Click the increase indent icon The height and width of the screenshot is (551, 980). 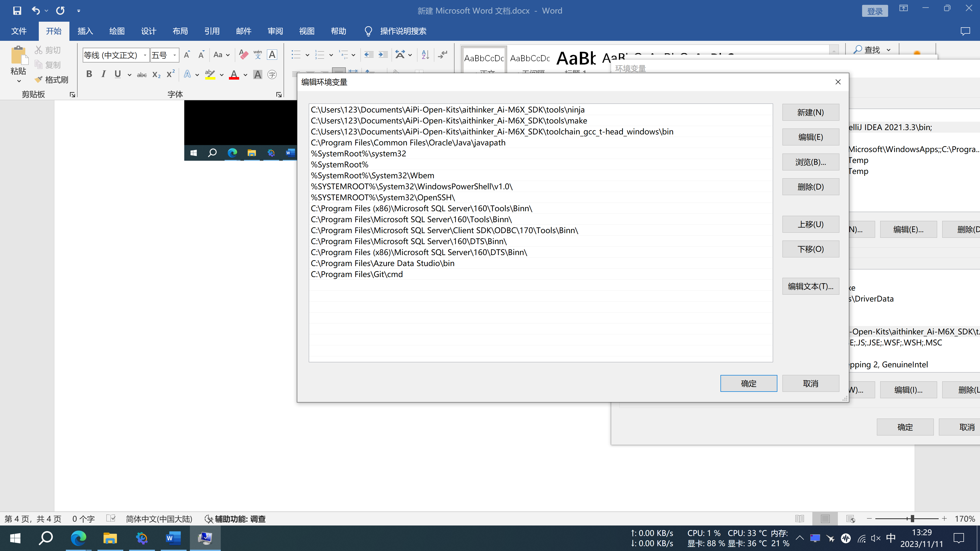383,55
